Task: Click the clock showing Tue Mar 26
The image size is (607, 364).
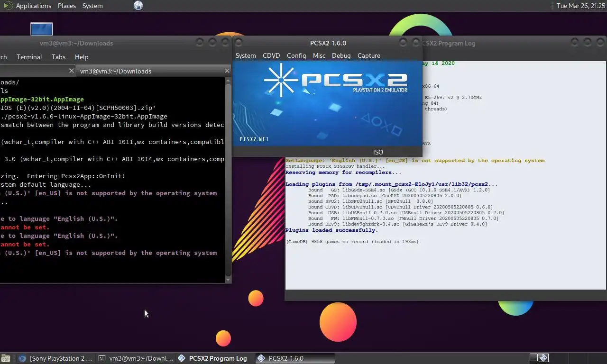Action: point(581,6)
